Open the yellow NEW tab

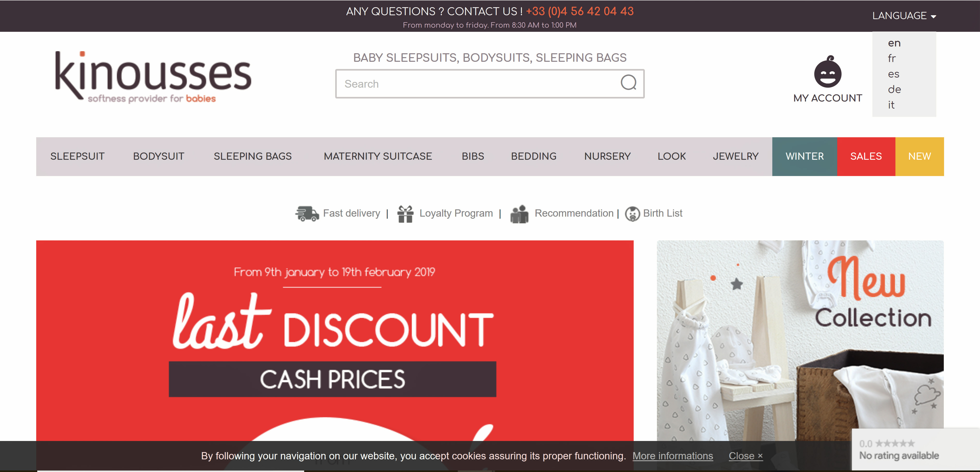tap(919, 156)
